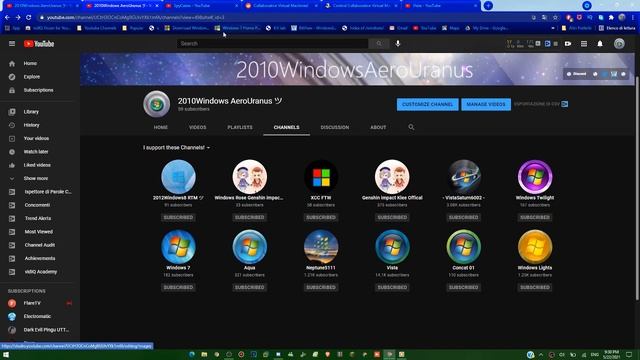This screenshot has width=640, height=360.
Task: Open Channel Audit in the sidebar
Action: tap(39, 245)
